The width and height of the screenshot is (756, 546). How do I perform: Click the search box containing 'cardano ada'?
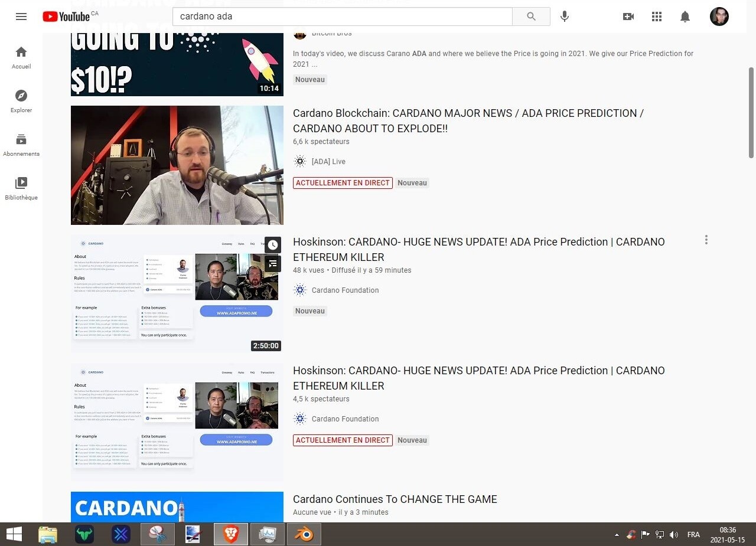(x=343, y=17)
